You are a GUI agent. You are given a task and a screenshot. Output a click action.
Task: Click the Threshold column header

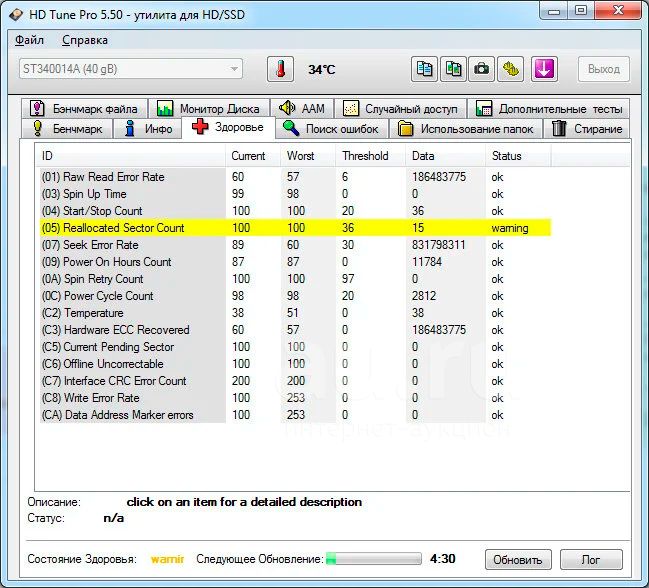pos(370,156)
